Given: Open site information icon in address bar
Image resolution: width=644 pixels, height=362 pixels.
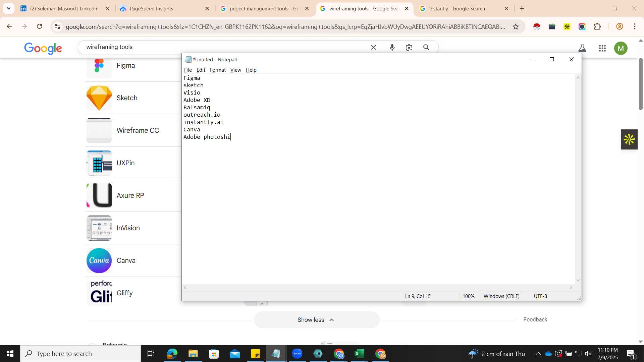Looking at the screenshot, I should 57,26.
